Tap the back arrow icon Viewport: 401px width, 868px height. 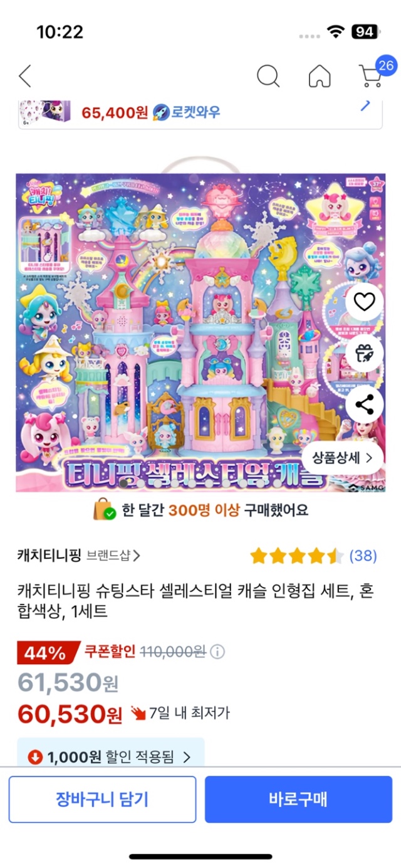click(x=25, y=76)
